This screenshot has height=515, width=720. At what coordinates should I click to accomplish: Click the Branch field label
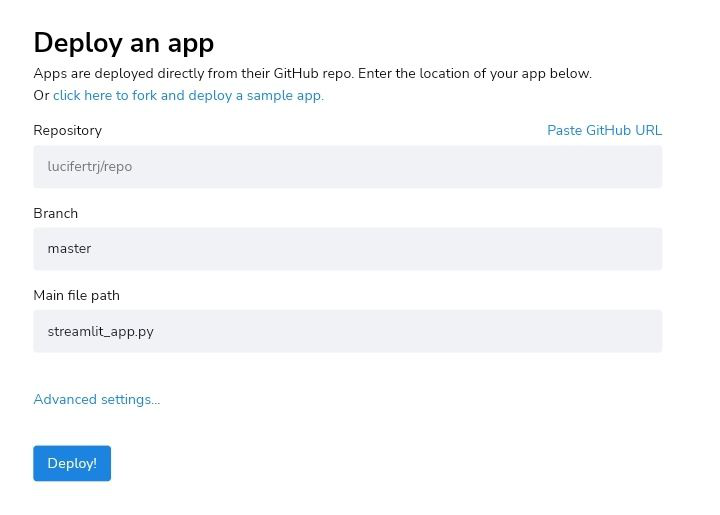(56, 213)
